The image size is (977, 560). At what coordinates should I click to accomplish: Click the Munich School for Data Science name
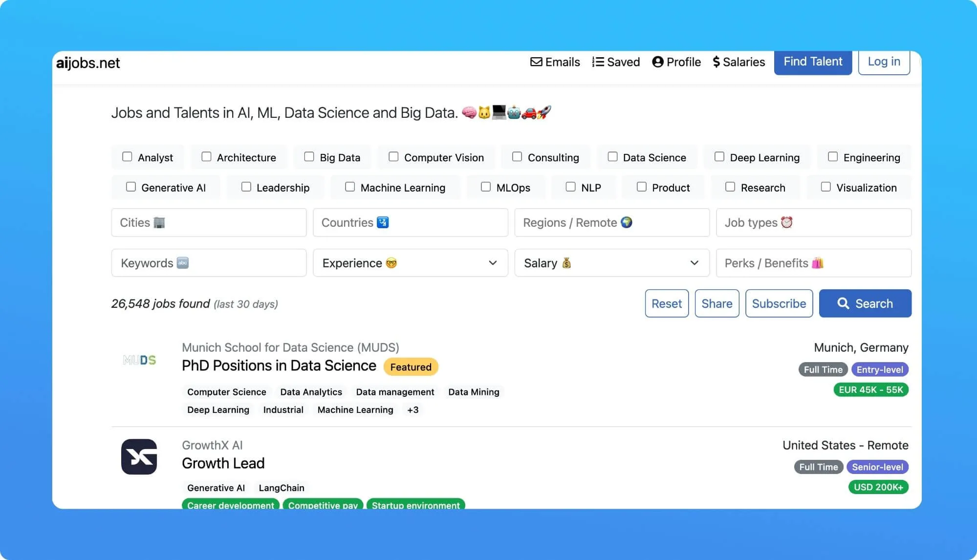[290, 347]
